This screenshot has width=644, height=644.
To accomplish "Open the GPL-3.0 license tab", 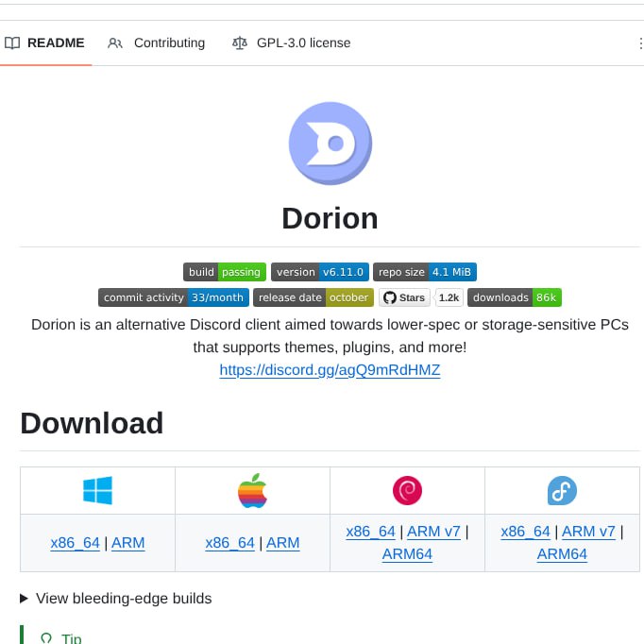I will (x=291, y=42).
